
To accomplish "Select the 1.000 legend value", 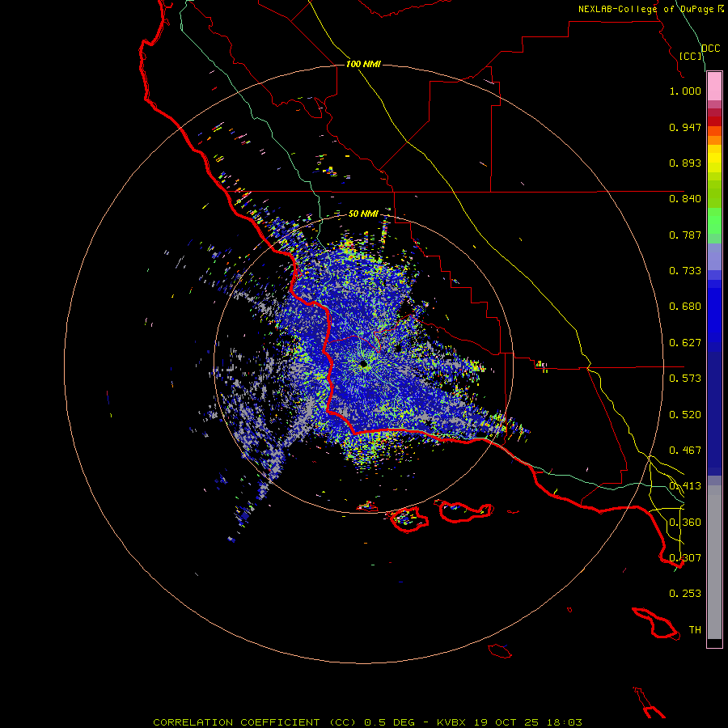I will point(685,91).
